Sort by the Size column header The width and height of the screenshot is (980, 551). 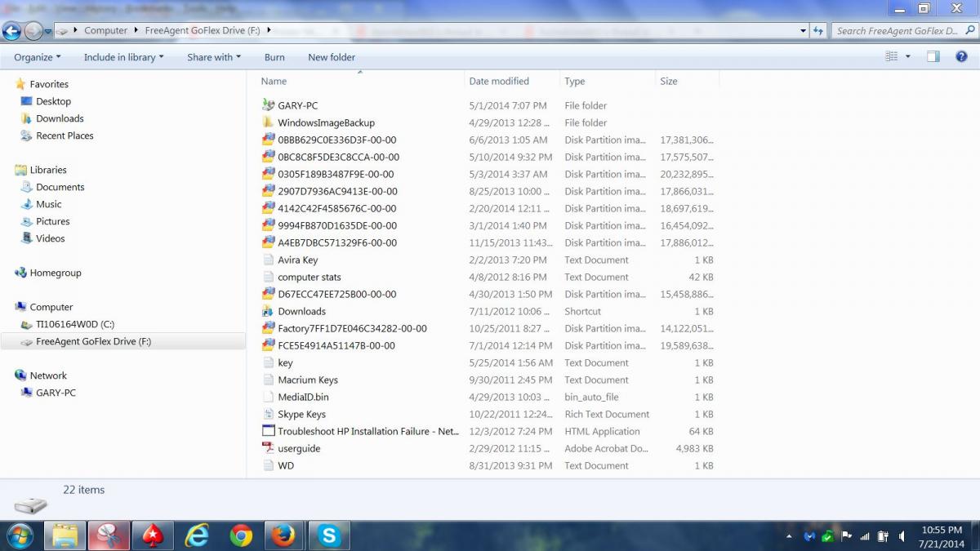(x=669, y=81)
